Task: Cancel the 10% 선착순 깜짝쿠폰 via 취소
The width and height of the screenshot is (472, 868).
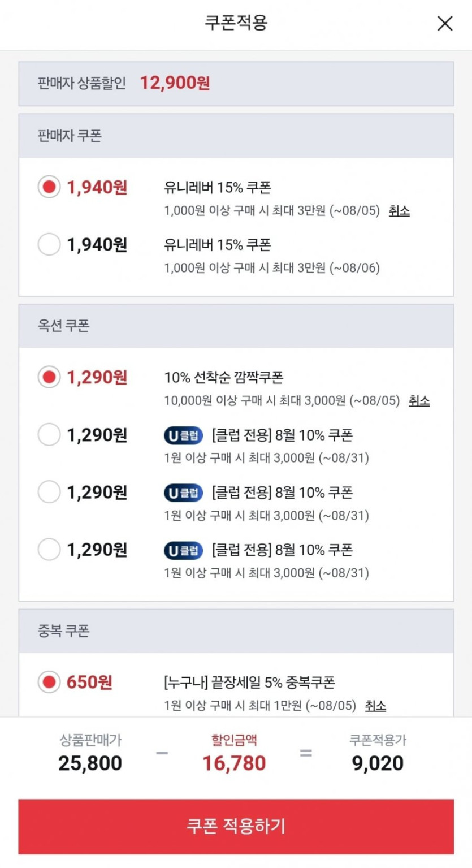Action: [x=419, y=401]
